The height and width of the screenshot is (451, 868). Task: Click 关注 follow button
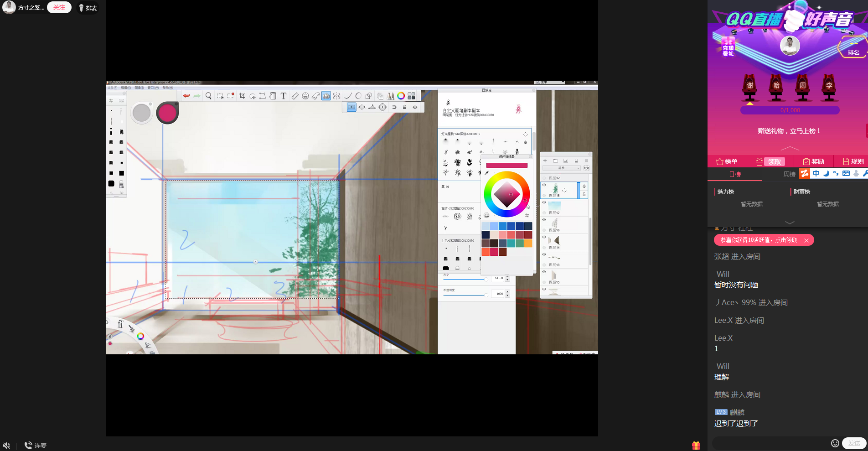(59, 8)
